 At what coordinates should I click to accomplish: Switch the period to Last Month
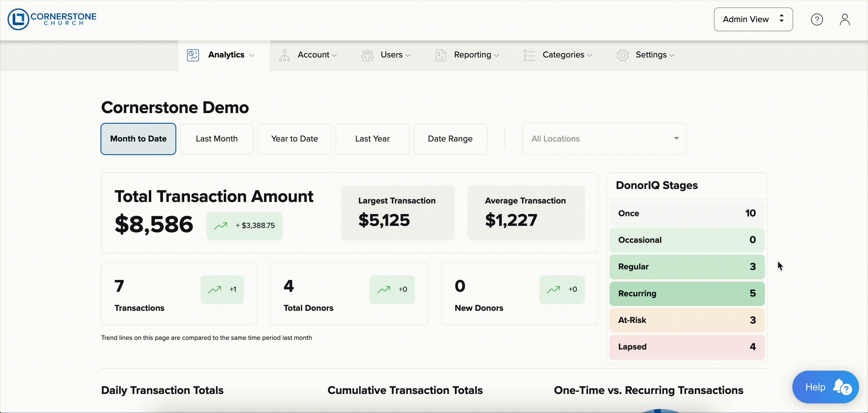point(217,139)
